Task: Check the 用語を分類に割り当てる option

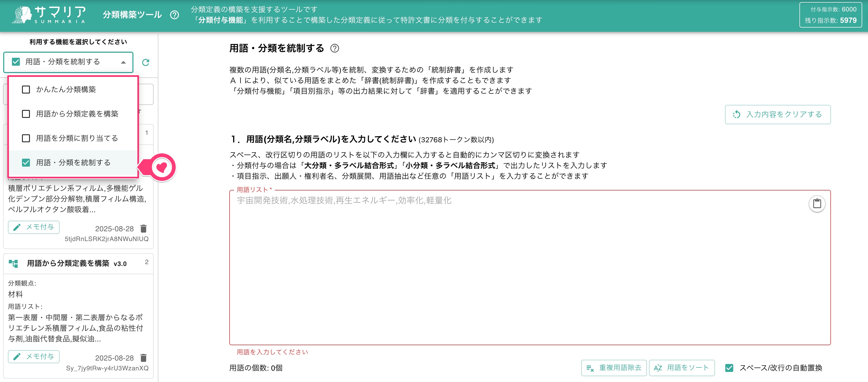Action: [26, 138]
